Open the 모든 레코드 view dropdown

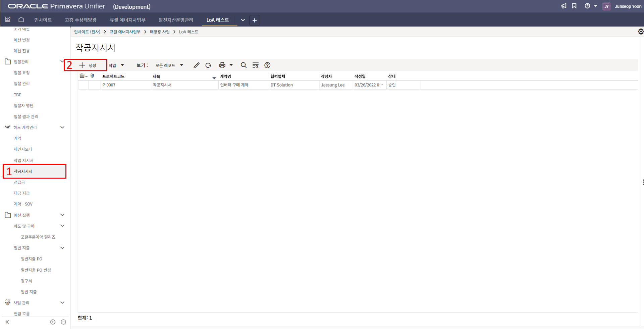tap(169, 65)
